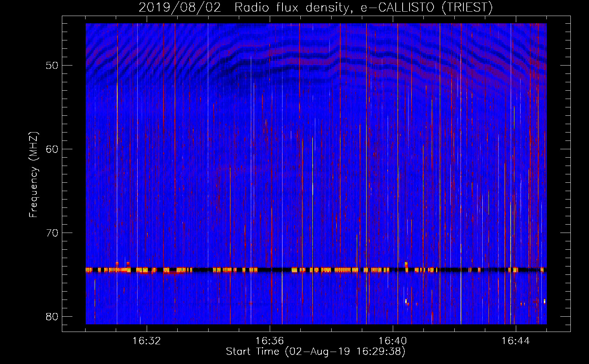Image resolution: width=589 pixels, height=364 pixels.
Task: Click the 50 MHz frequency tick label
Action: click(52, 66)
